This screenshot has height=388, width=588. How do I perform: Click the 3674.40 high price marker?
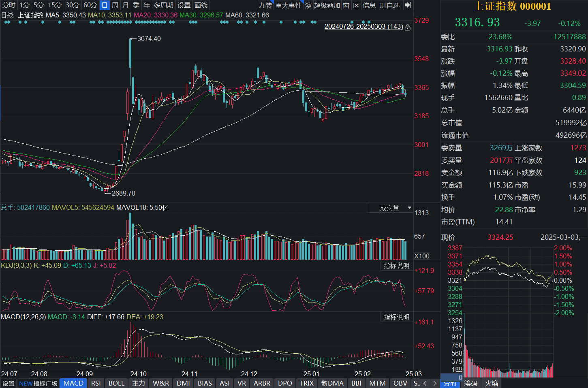[x=149, y=38]
